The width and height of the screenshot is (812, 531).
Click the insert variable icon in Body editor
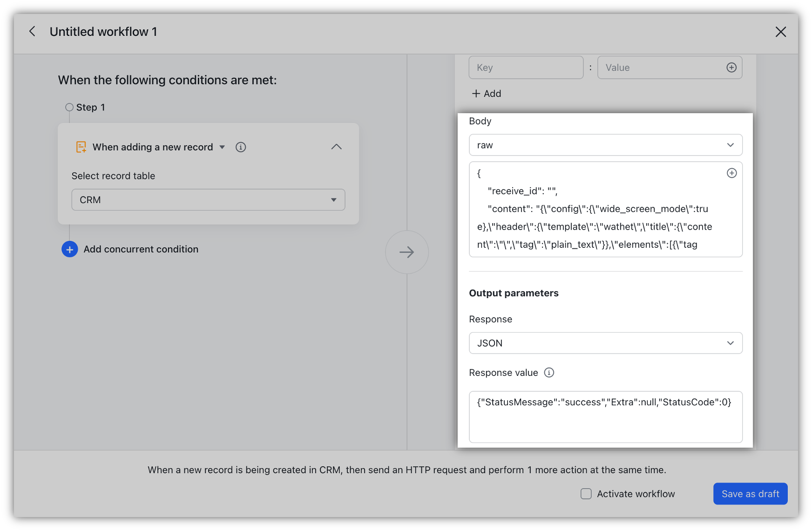[x=731, y=173]
